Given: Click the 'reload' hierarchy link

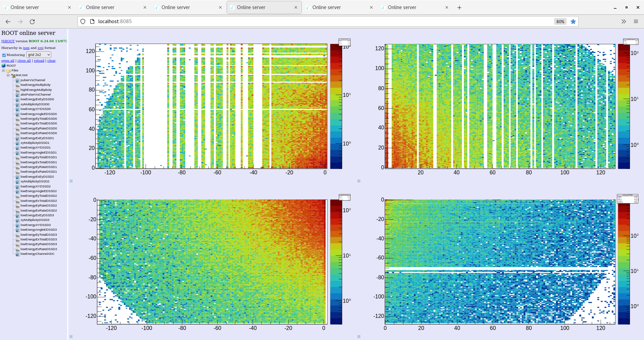Looking at the screenshot, I should [39, 61].
